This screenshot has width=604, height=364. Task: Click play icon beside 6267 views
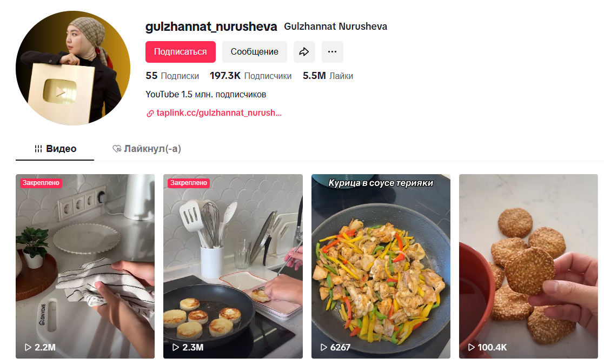click(323, 347)
